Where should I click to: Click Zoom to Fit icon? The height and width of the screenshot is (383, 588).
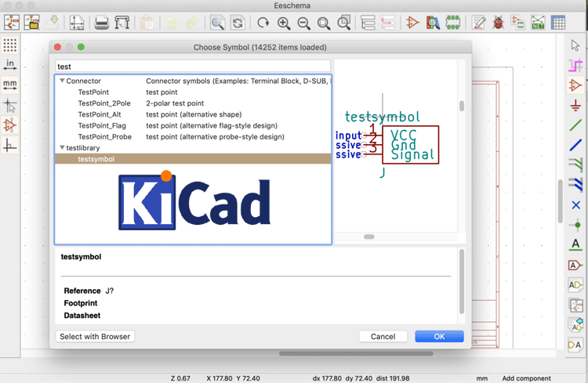pos(324,23)
